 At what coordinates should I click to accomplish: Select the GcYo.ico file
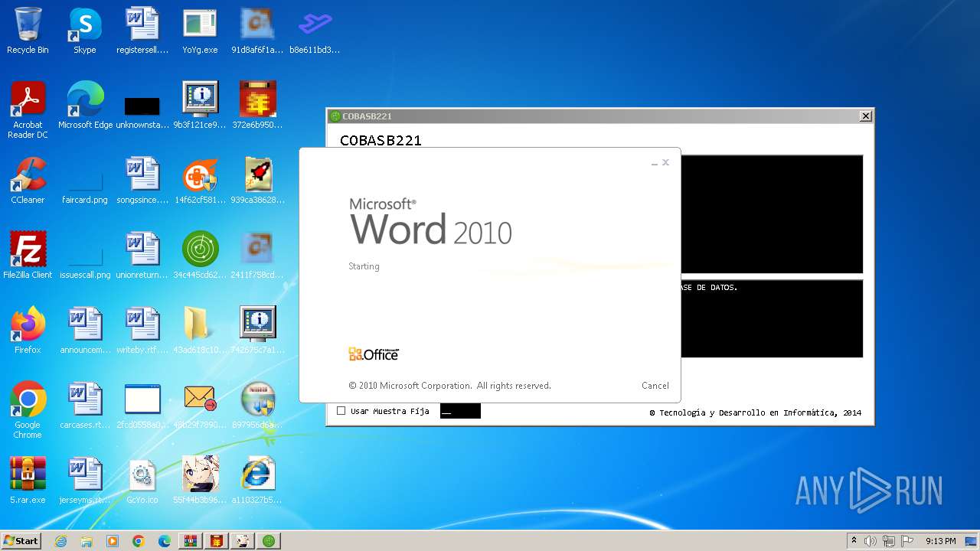pos(142,481)
